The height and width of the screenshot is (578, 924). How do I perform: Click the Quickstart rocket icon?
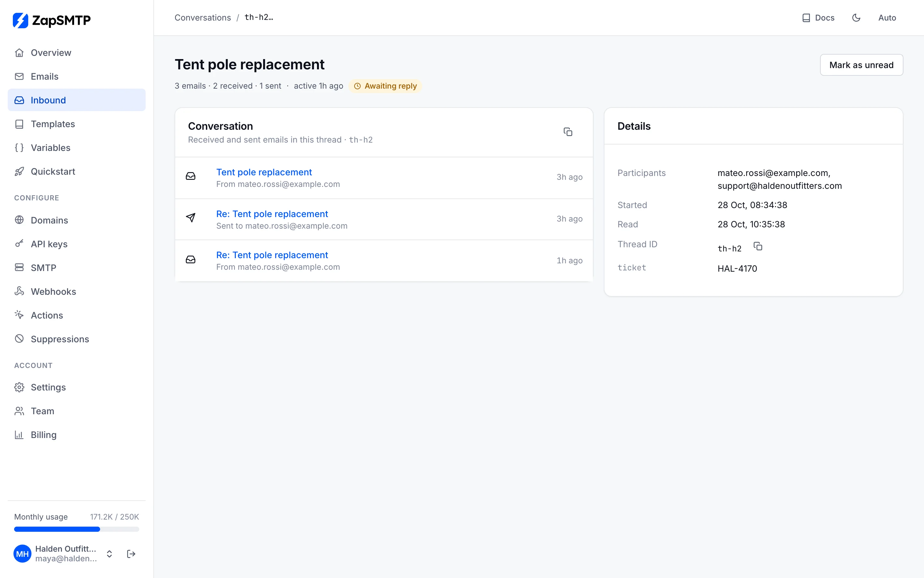[x=19, y=171]
